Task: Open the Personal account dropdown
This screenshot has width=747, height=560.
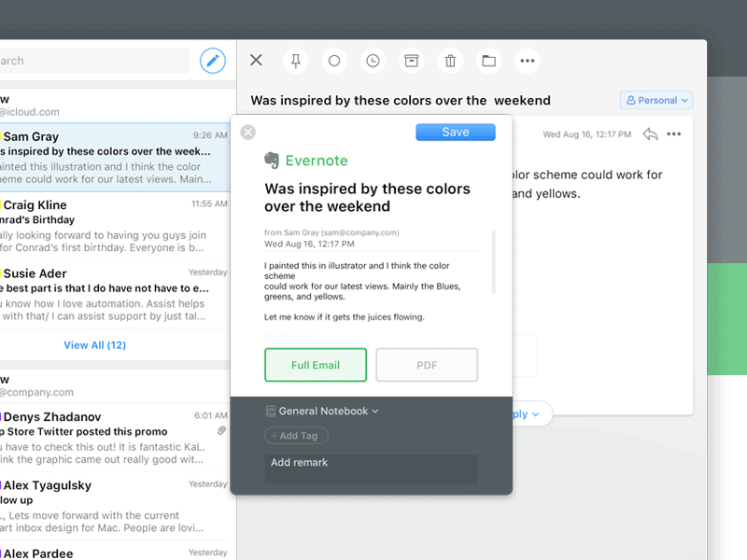Action: tap(656, 100)
